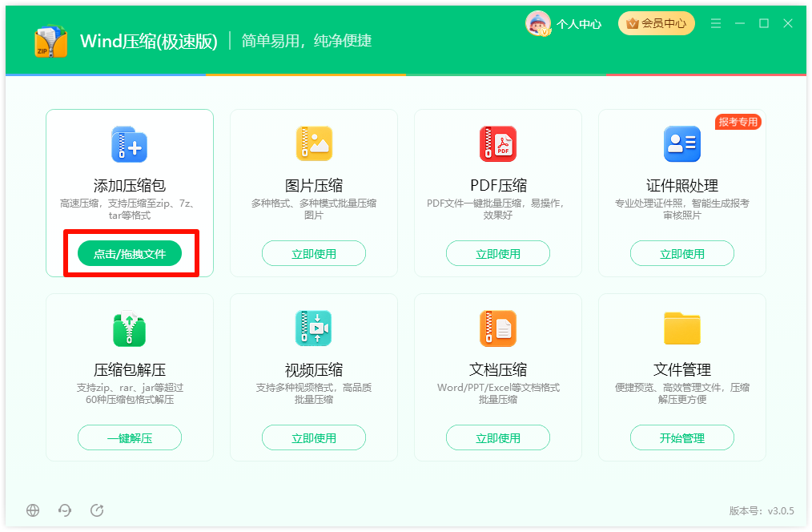Click the description PDF文件一键批量压缩

(497, 209)
